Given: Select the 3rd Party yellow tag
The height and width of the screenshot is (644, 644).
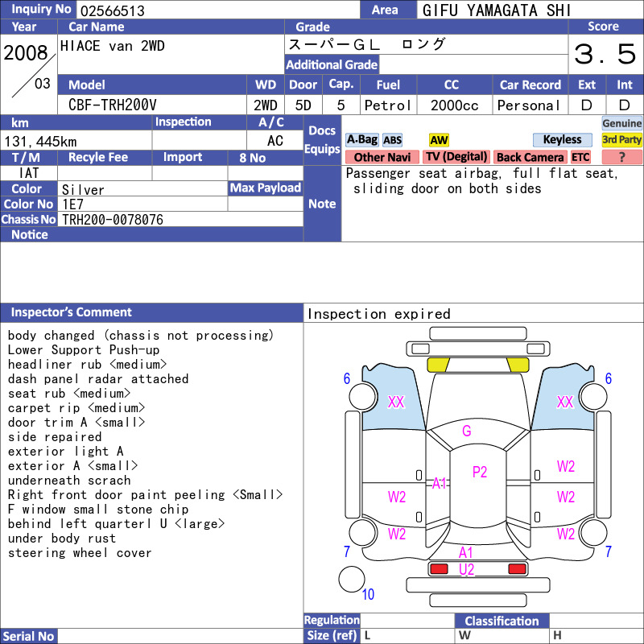Looking at the screenshot, I should point(621,140).
